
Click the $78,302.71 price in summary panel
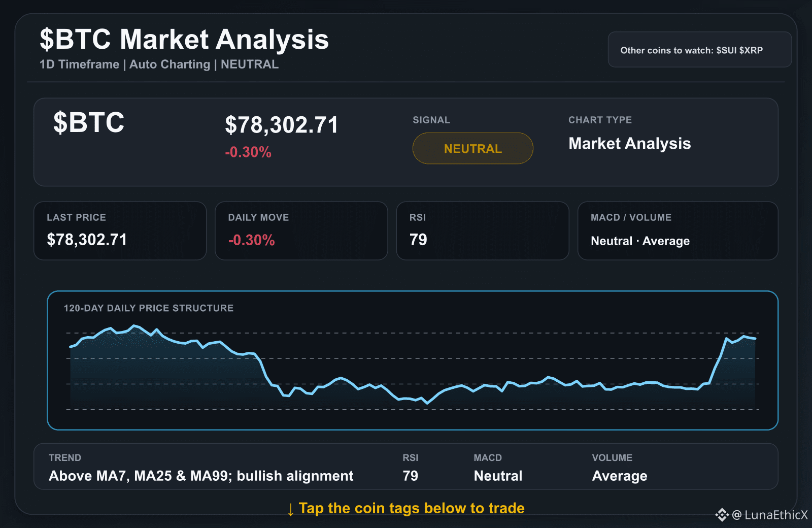pos(281,125)
